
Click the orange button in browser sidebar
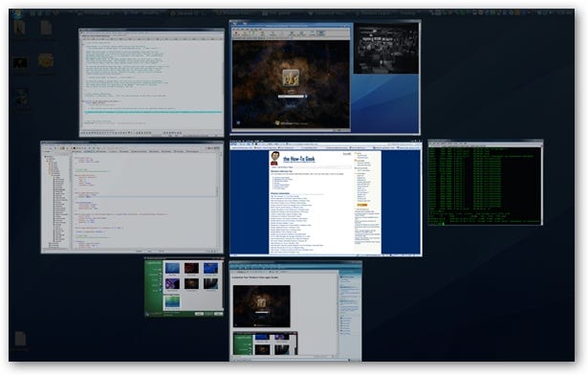(361, 205)
